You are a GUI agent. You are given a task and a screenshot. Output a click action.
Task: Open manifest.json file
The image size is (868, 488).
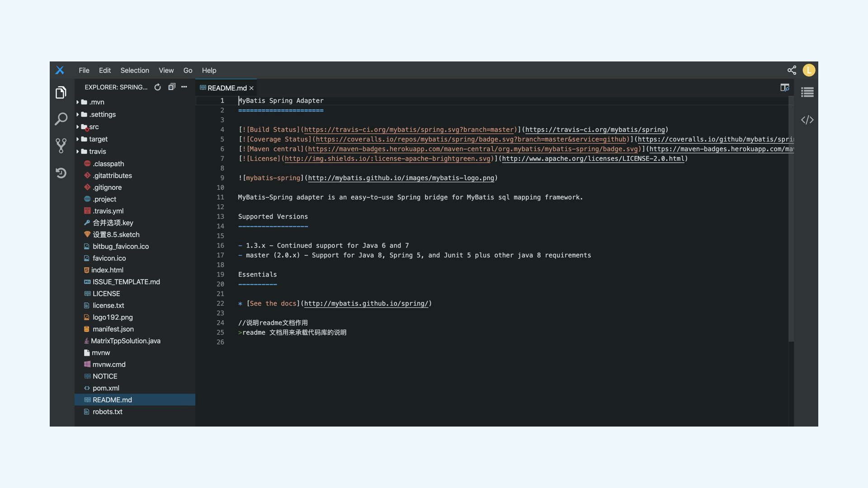point(135,329)
